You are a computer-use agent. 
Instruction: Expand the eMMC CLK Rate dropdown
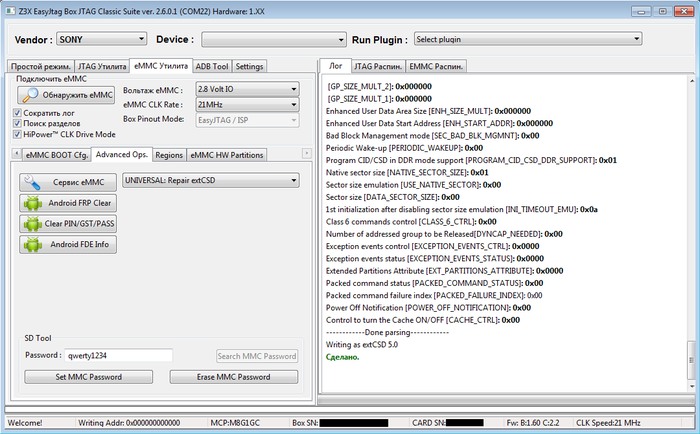coord(246,104)
